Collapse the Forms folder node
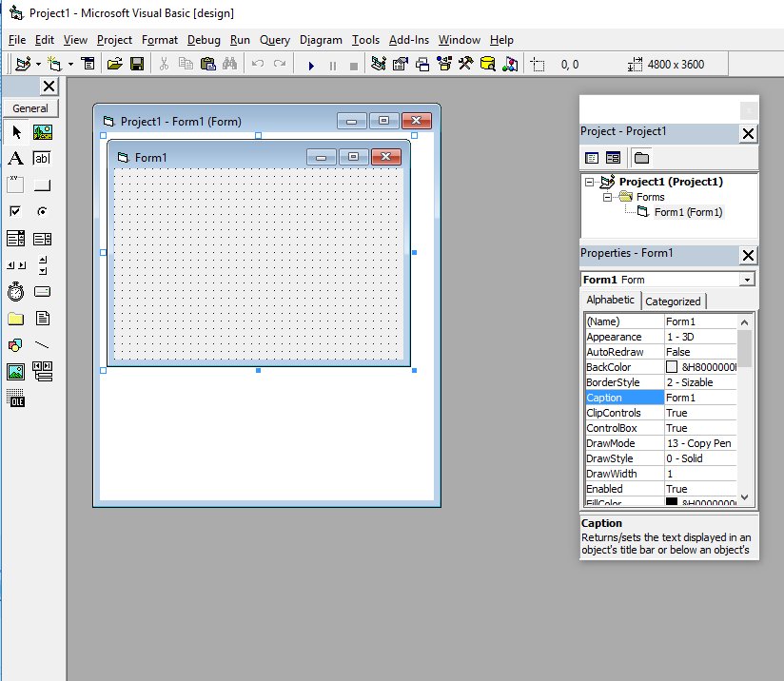The image size is (784, 681). (607, 197)
